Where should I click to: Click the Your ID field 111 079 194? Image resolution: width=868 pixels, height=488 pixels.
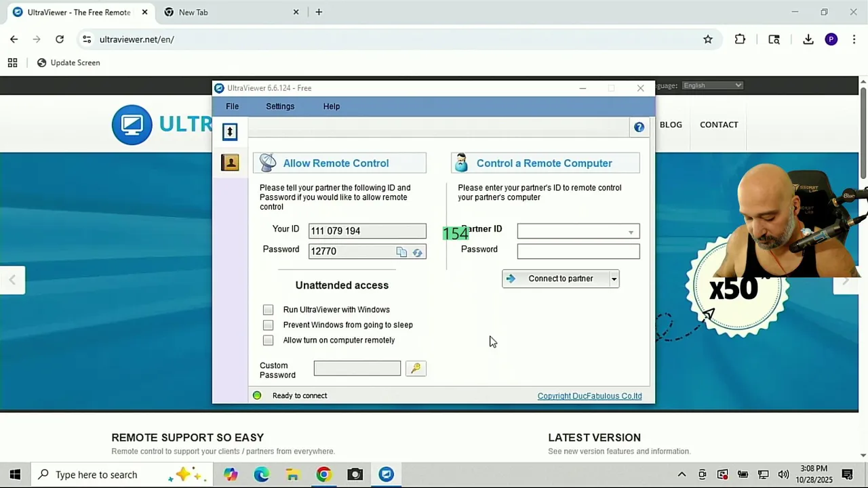(367, 231)
